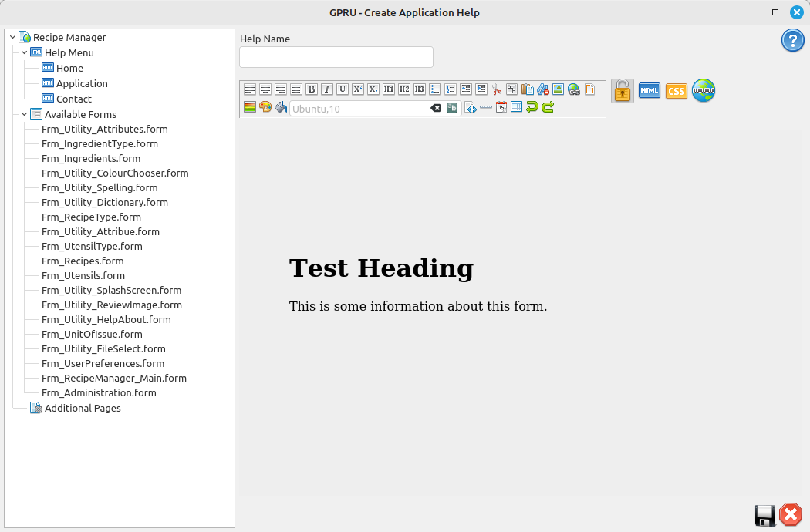The width and height of the screenshot is (810, 532).
Task: Click the WWW globe preview icon
Action: tap(703, 90)
